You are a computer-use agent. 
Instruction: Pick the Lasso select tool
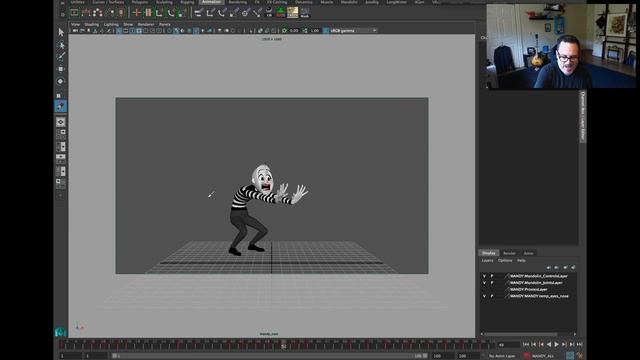[61, 44]
